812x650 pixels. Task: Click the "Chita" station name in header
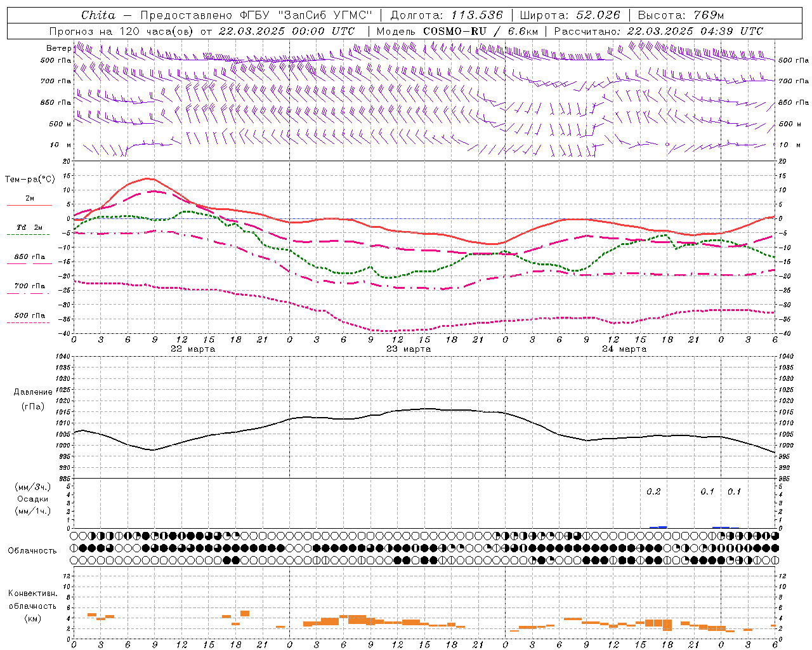98,15
